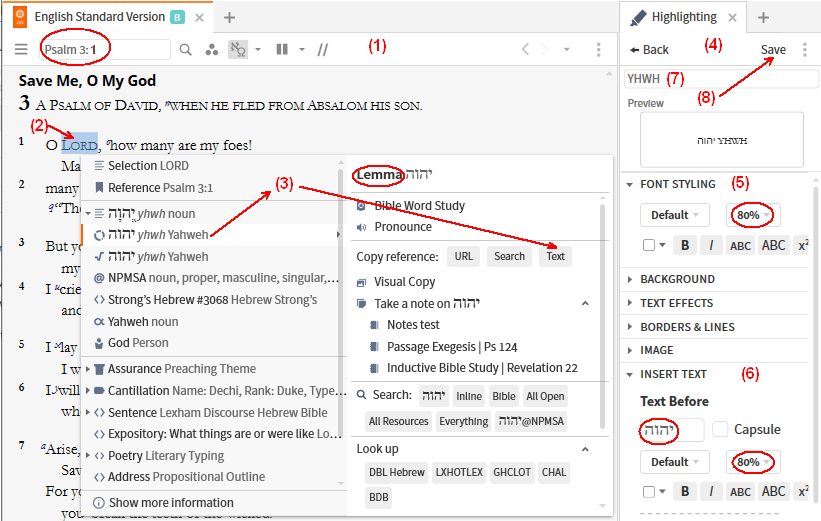This screenshot has width=821, height=521.
Task: Click the parallel resources slashes icon
Action: 323,49
